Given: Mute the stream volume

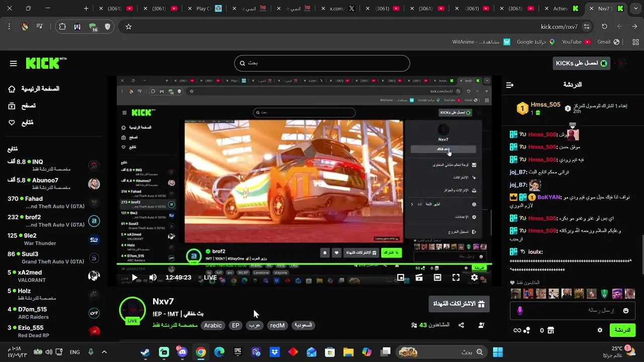Looking at the screenshot, I should pyautogui.click(x=153, y=278).
